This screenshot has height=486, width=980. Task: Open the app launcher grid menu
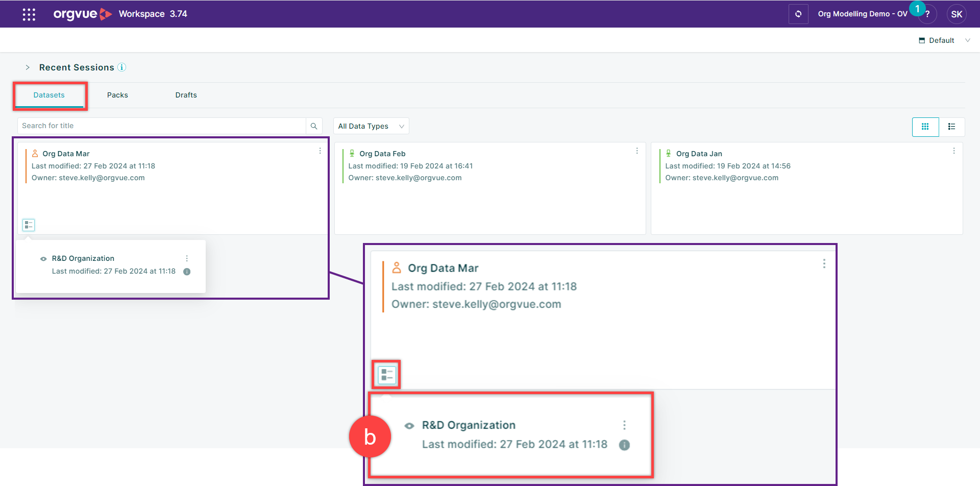coord(29,14)
